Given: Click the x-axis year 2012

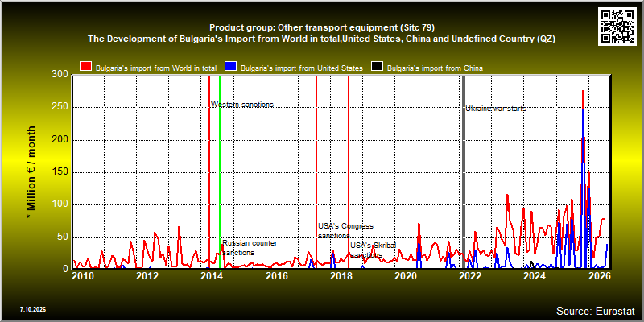Looking at the screenshot, I should click(x=147, y=276).
